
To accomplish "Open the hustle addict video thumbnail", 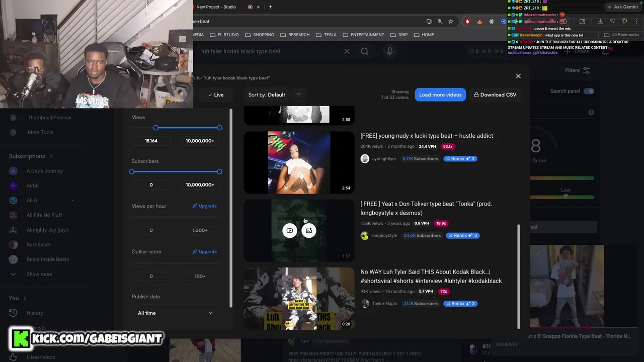I will coord(299,162).
